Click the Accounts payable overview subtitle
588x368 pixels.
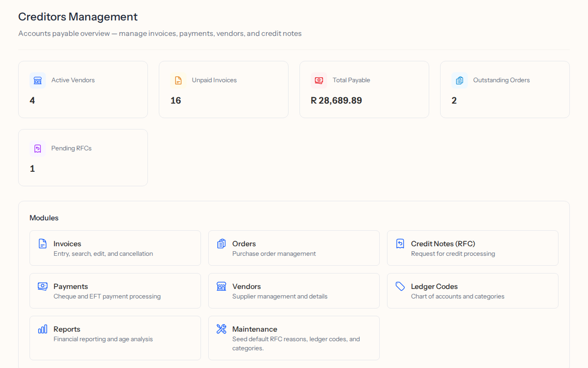pos(160,34)
